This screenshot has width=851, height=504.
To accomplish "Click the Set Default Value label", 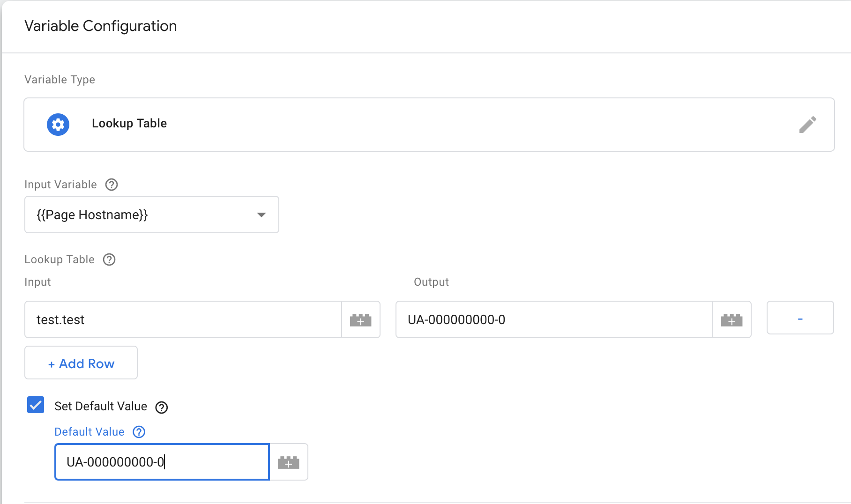I will [x=101, y=406].
